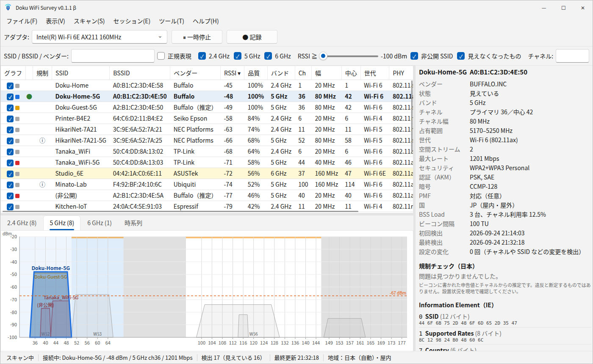Open the 時系列 tab
This screenshot has height=364, width=593.
click(x=133, y=223)
